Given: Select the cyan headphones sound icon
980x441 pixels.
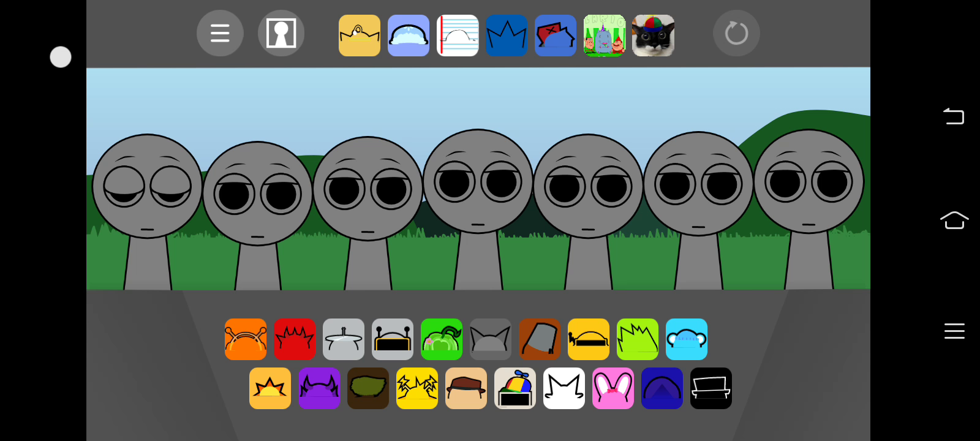Looking at the screenshot, I should coord(687,339).
